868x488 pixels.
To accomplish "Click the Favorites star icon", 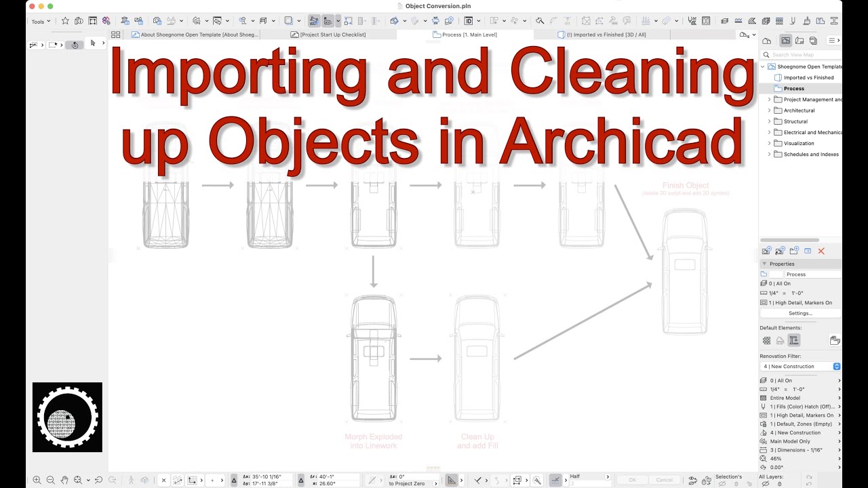I will (x=65, y=21).
